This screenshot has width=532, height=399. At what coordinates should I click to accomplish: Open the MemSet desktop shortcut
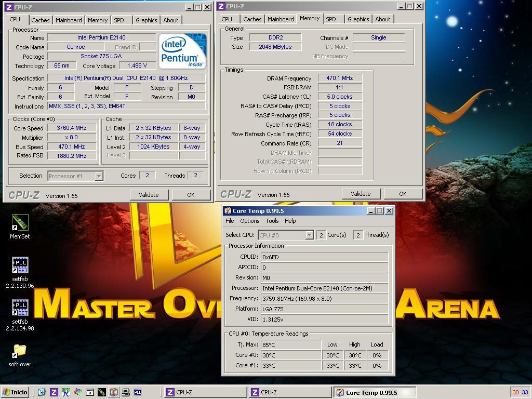point(20,227)
